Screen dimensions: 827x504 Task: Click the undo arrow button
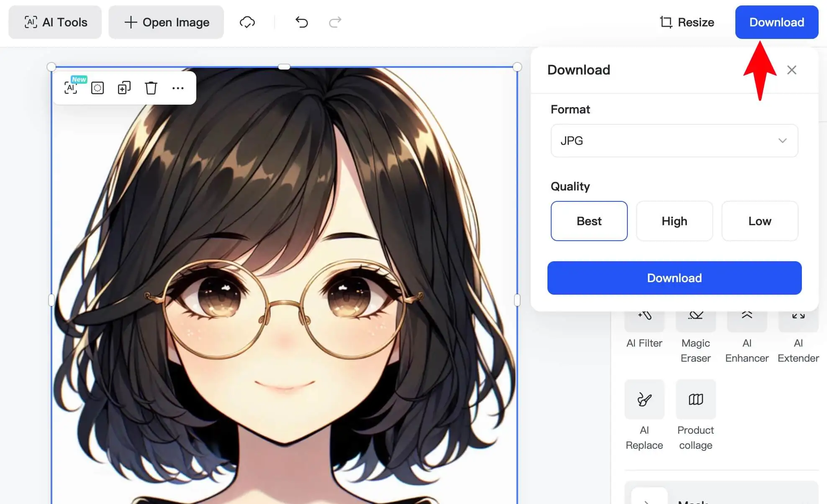click(302, 22)
